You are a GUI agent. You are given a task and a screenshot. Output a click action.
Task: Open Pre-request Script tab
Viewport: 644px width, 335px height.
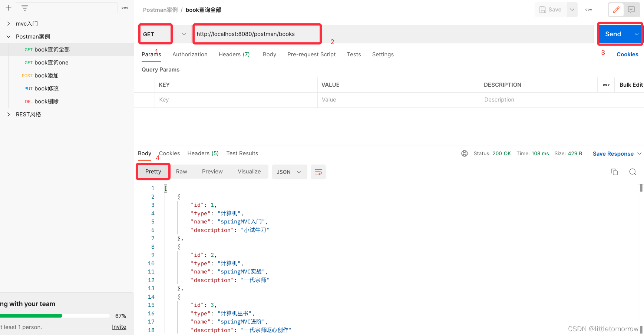[311, 54]
